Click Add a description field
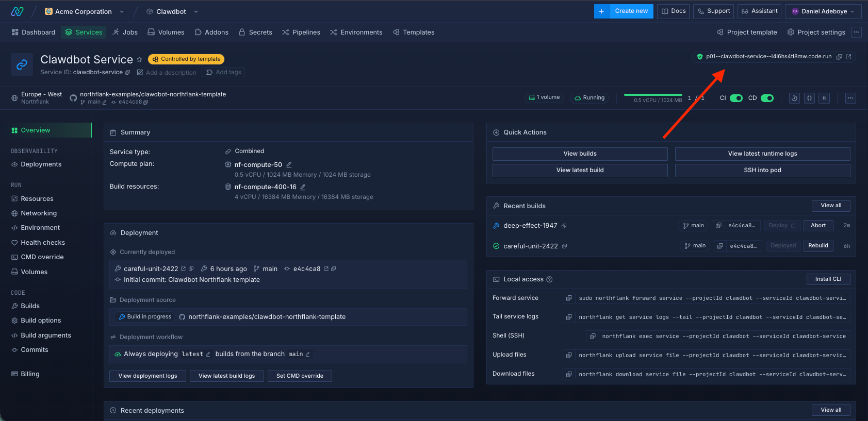The height and width of the screenshot is (421, 868). [171, 73]
